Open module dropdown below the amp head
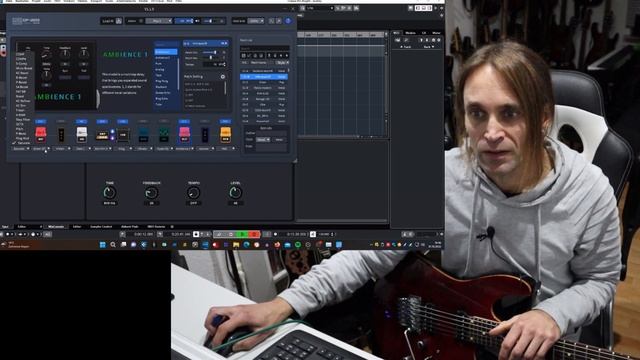Image resolution: width=640 pixels, height=360 pixels. click(102, 149)
